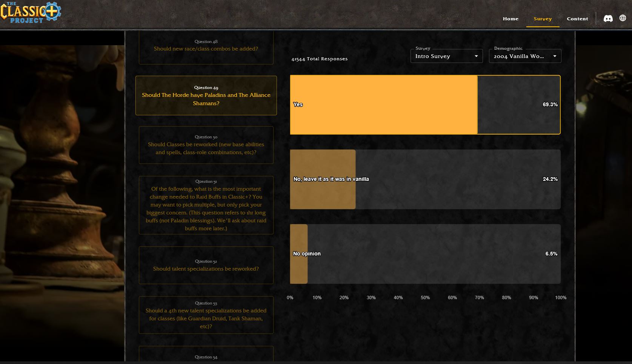The image size is (632, 364).
Task: Switch to the Content tab
Action: 577,19
